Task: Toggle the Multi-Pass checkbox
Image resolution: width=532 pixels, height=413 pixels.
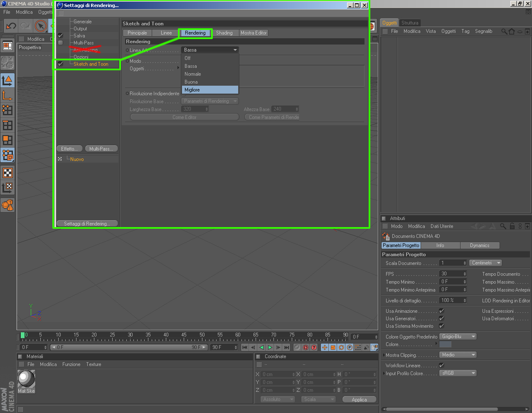Action: click(60, 43)
